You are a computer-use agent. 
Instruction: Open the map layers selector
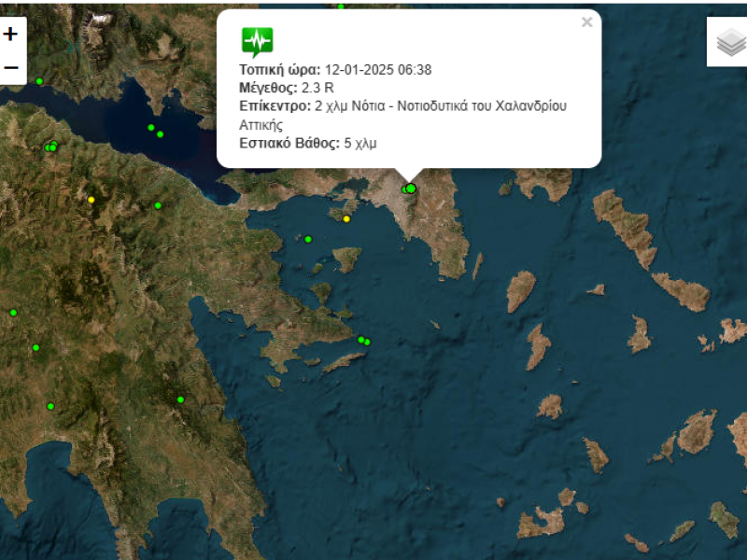click(x=730, y=42)
